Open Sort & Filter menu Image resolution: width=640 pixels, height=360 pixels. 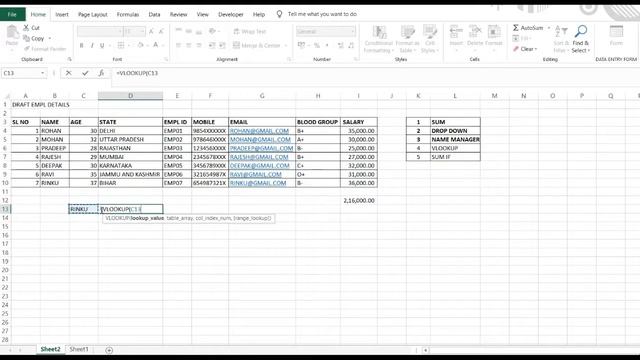pyautogui.click(x=561, y=39)
